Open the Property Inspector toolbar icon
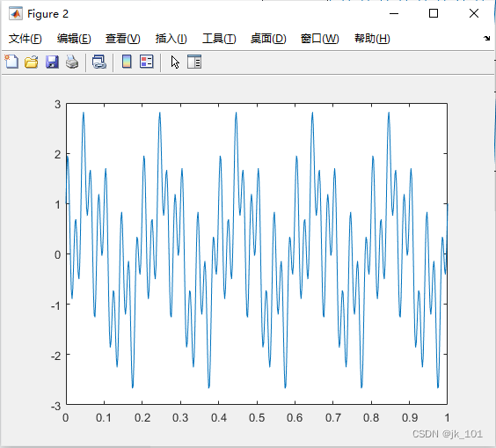 194,62
